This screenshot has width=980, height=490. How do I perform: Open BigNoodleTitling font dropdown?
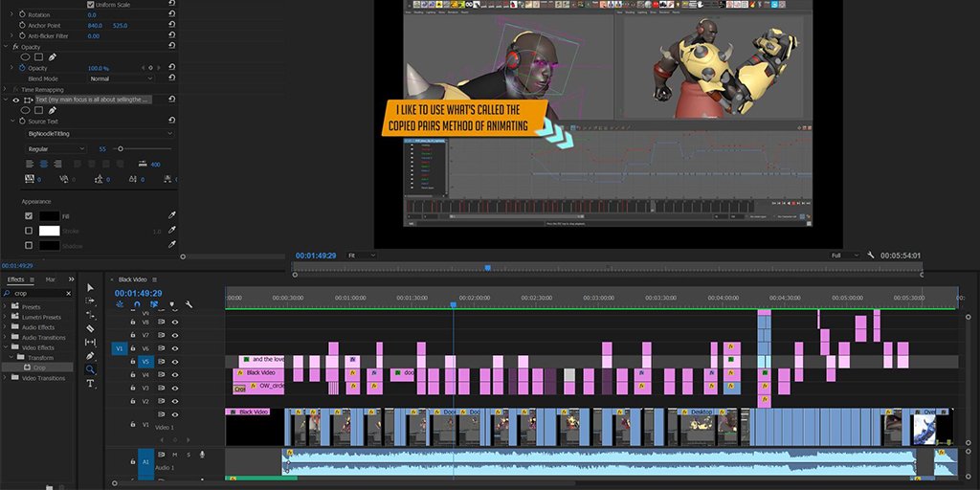[x=100, y=134]
